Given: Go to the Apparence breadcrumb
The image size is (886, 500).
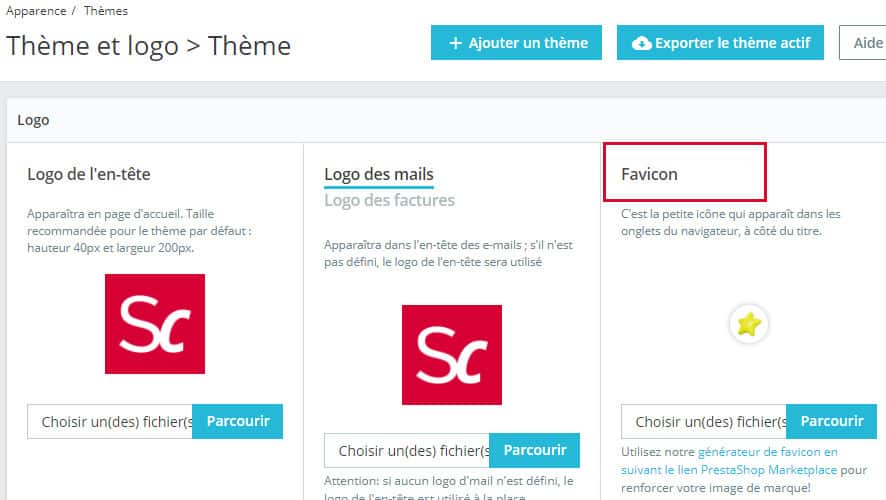Looking at the screenshot, I should point(36,11).
